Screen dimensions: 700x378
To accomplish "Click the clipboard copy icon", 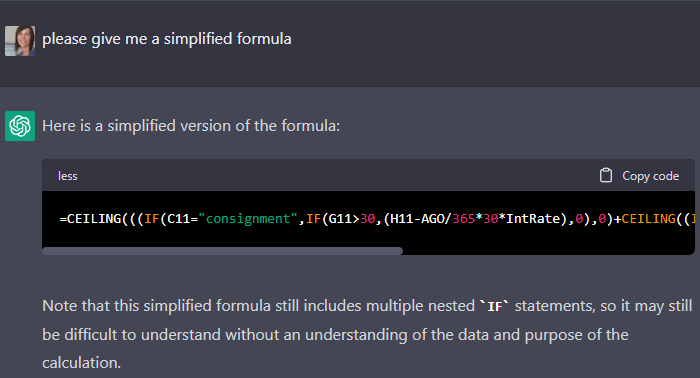I will click(606, 175).
